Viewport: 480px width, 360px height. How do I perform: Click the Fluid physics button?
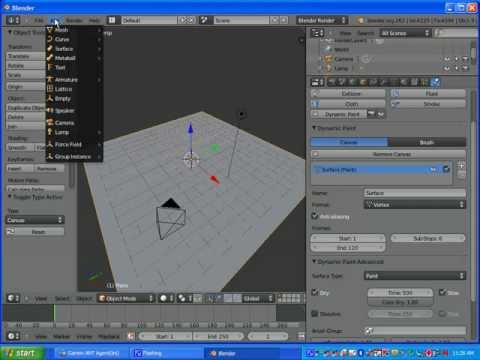pos(428,93)
